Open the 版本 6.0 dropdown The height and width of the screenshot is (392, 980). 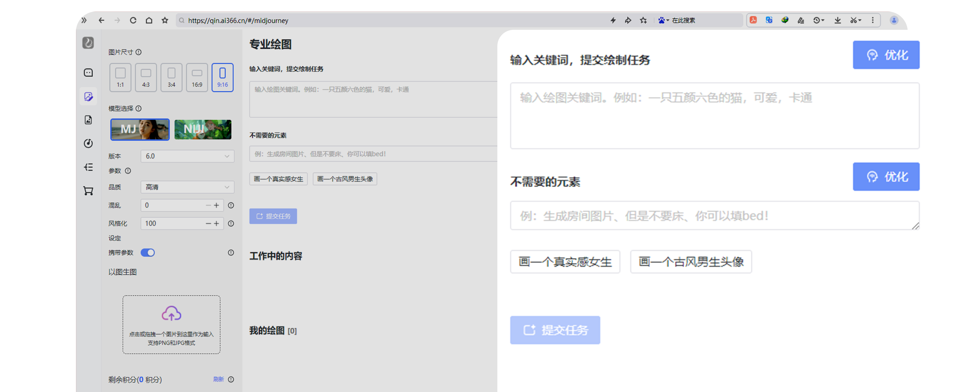coord(187,156)
